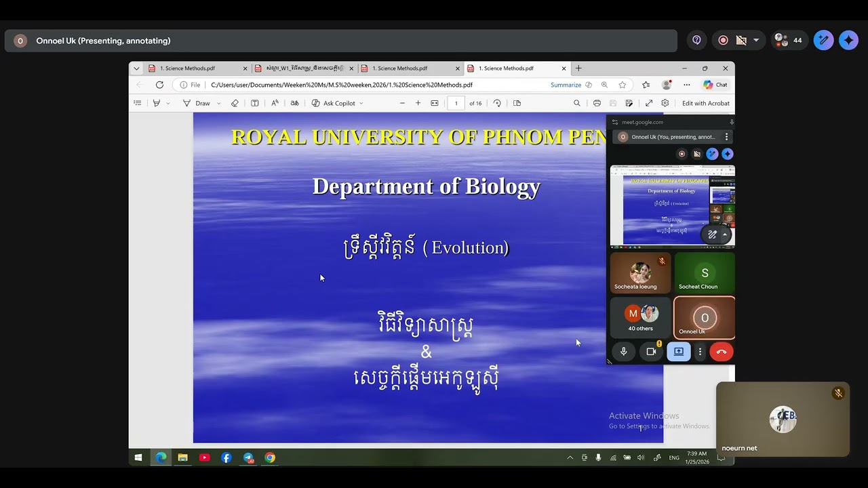Screen dimensions: 868x488
Task: Click the annotate pen button in top bar
Action: (x=824, y=41)
